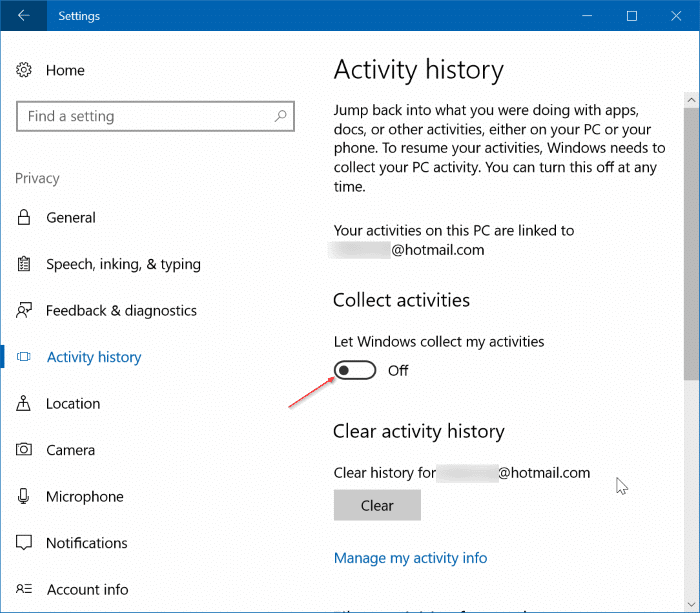Click the scrollbar down arrow

point(692,605)
